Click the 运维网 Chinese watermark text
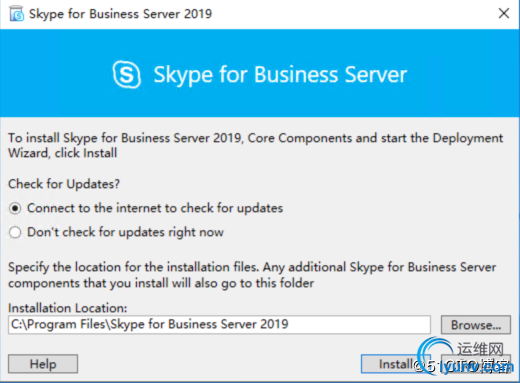Image resolution: width=520 pixels, height=383 pixels. coord(480,349)
